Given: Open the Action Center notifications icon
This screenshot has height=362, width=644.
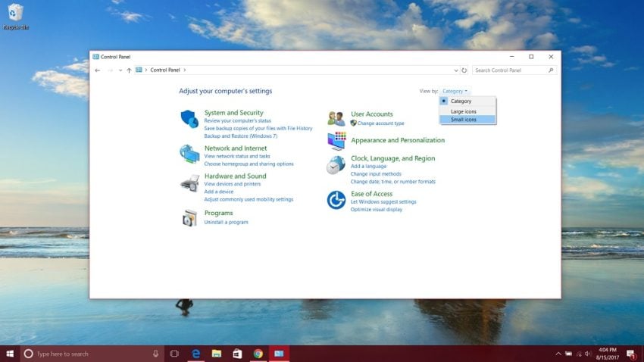Looking at the screenshot, I should [x=631, y=354].
